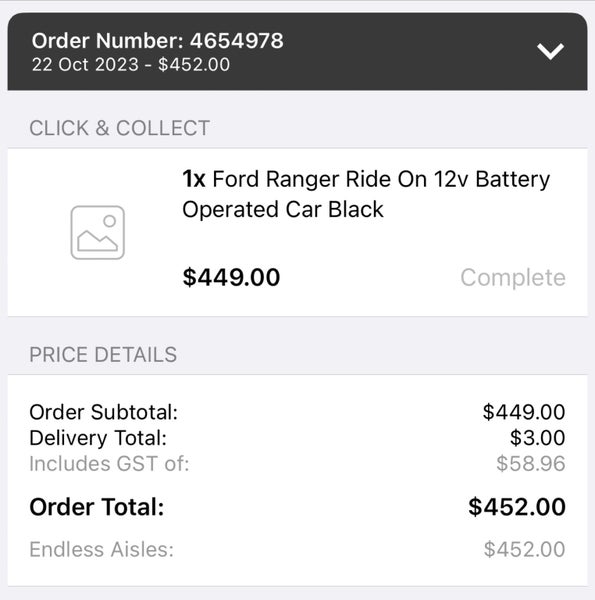The height and width of the screenshot is (600, 595).
Task: Open the Ford Ranger Ride On product title
Action: 366,194
